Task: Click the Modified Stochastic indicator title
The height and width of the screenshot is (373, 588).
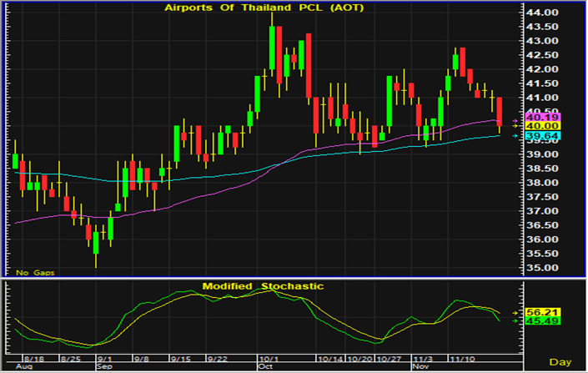Action: tap(263, 286)
